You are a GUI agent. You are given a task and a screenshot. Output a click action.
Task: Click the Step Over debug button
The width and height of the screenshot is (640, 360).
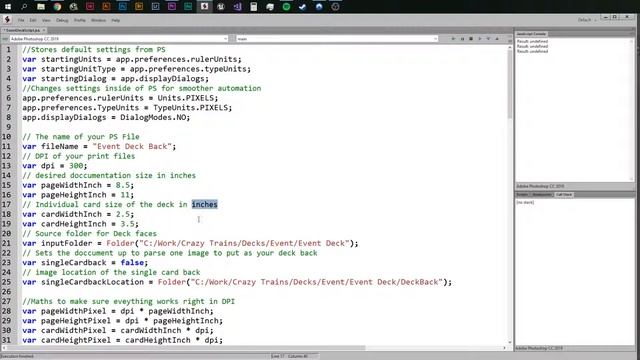pos(480,39)
